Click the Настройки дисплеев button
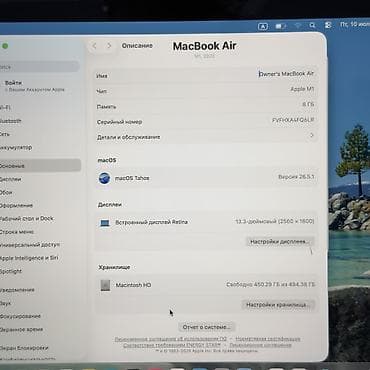370x370 pixels. [x=280, y=242]
